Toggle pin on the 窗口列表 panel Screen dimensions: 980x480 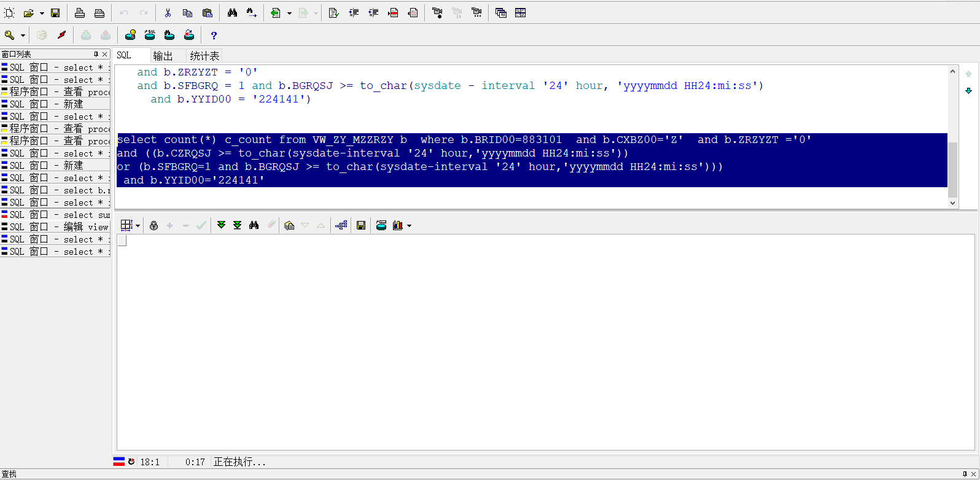pyautogui.click(x=96, y=55)
